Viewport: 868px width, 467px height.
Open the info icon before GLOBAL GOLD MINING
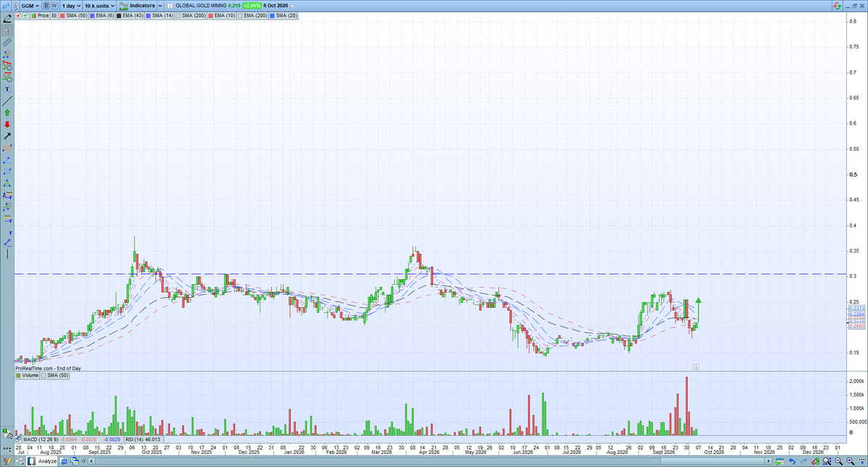click(x=171, y=5)
